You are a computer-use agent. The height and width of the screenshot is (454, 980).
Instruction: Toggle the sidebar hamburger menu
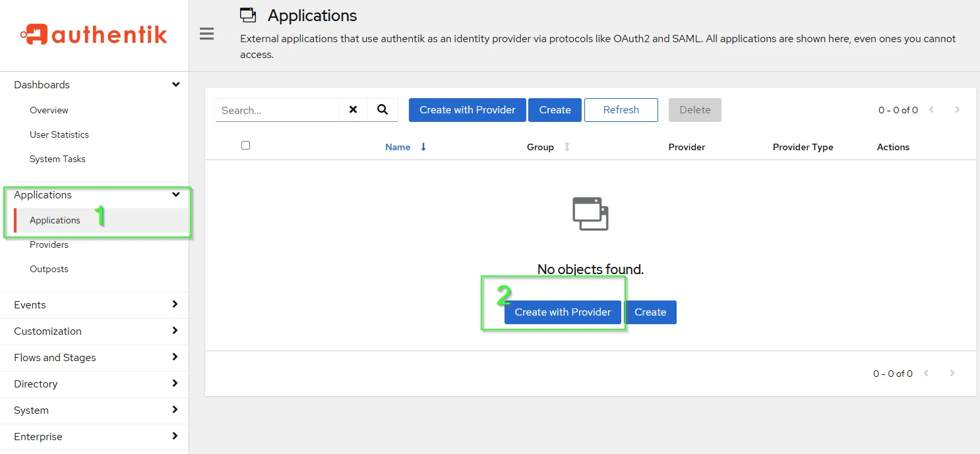pyautogui.click(x=206, y=33)
